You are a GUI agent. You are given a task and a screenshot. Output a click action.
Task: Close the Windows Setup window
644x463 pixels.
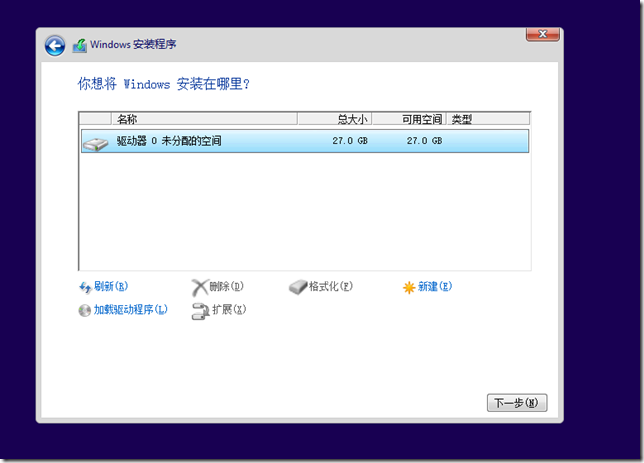(543, 34)
